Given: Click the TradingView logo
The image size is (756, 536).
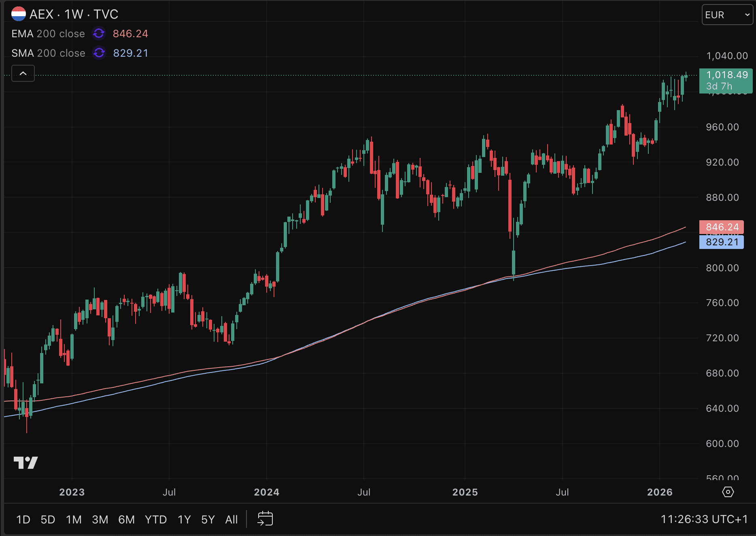Looking at the screenshot, I should click(25, 462).
